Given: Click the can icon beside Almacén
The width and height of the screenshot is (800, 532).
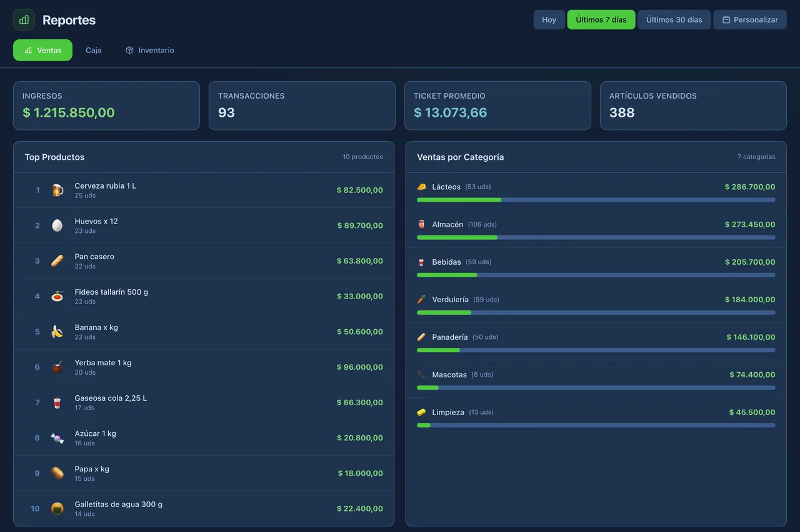Looking at the screenshot, I should [421, 224].
